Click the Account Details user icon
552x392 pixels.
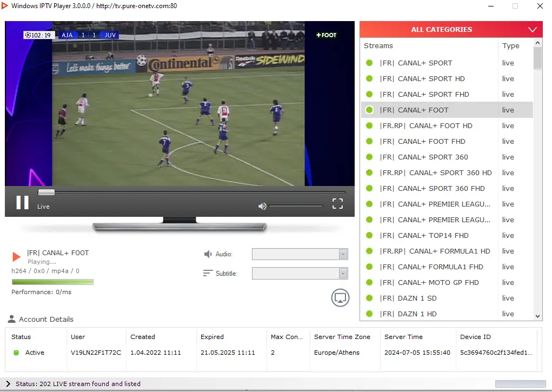(11, 319)
